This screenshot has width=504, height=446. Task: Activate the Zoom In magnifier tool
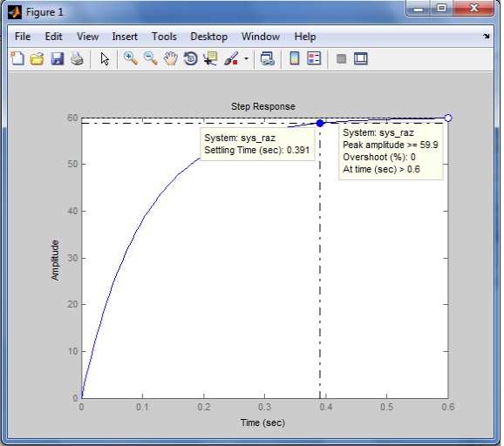131,58
